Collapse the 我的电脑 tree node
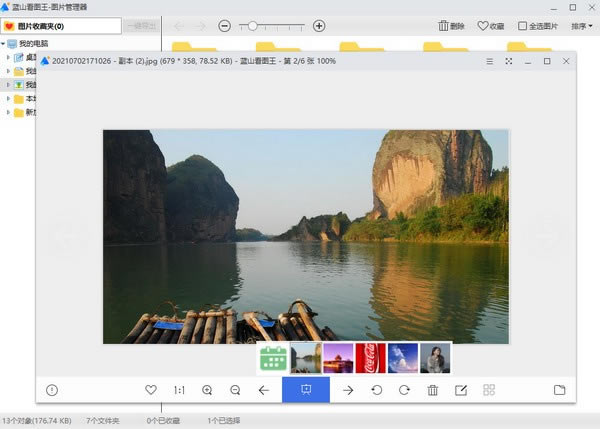Viewport: 600px width, 429px height. [3, 44]
